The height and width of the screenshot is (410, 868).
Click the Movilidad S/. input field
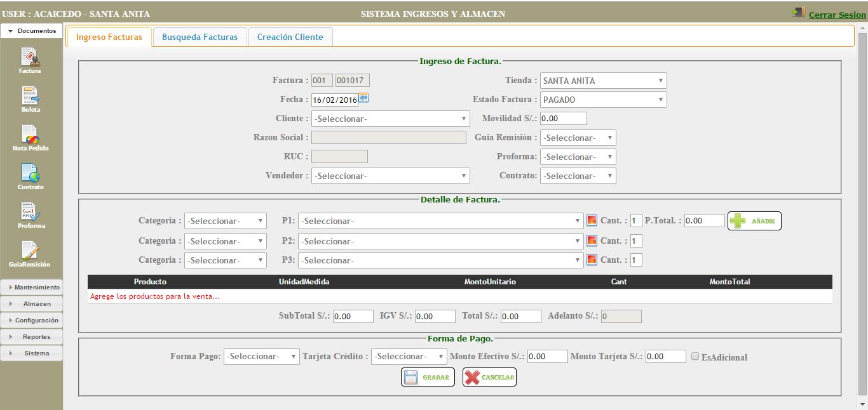click(563, 119)
